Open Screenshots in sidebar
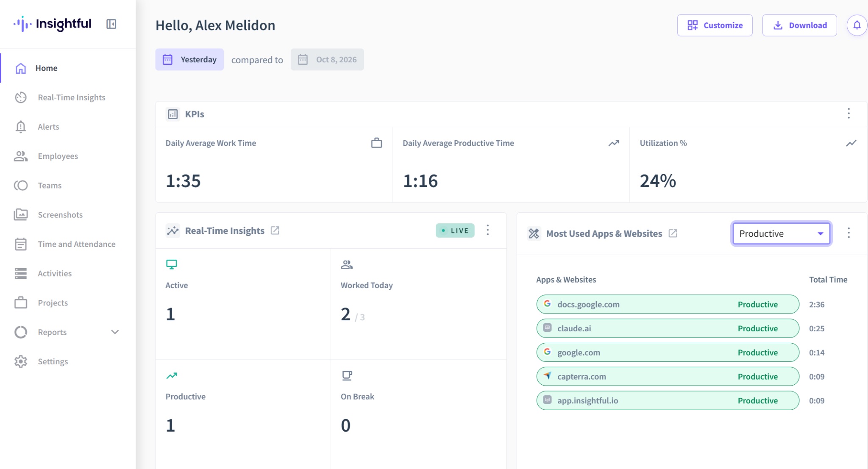 68,215
